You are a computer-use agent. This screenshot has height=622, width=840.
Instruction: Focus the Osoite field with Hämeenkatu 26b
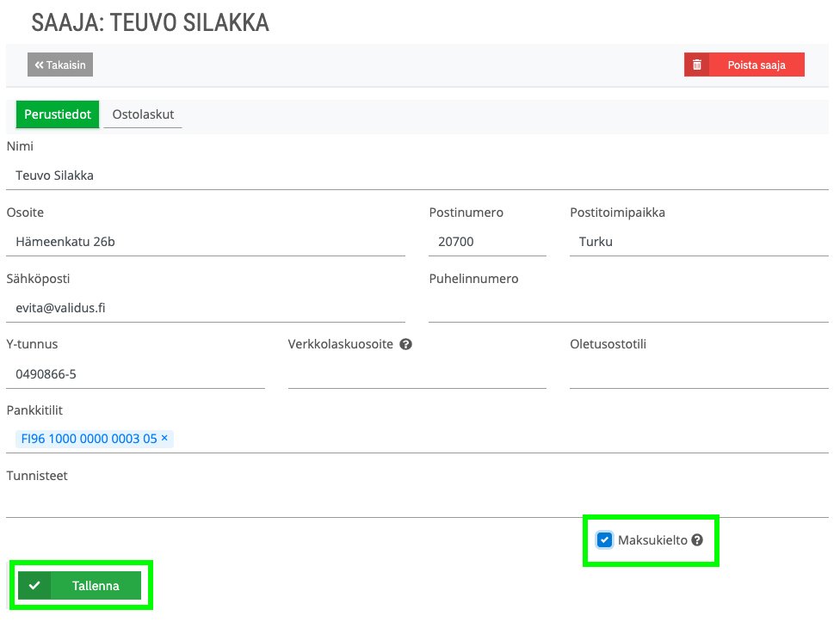pos(206,242)
